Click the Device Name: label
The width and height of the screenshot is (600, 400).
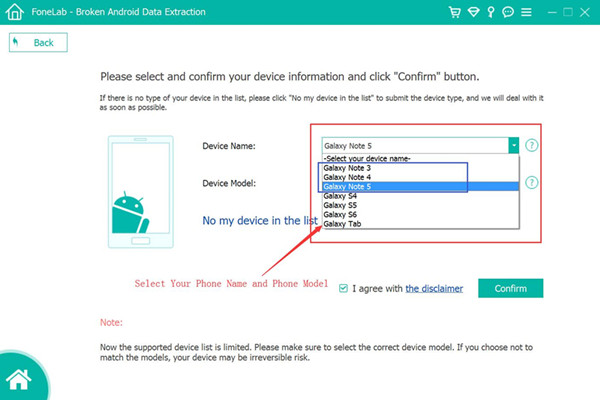(x=229, y=146)
